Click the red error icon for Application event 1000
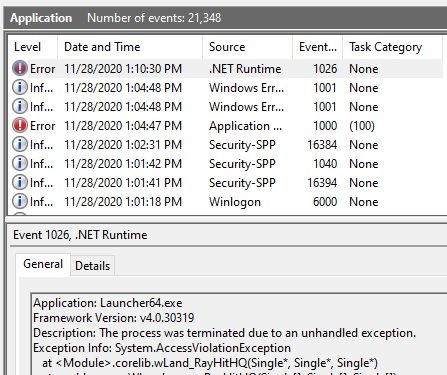Viewport: 447px width, 375px height. tap(20, 125)
